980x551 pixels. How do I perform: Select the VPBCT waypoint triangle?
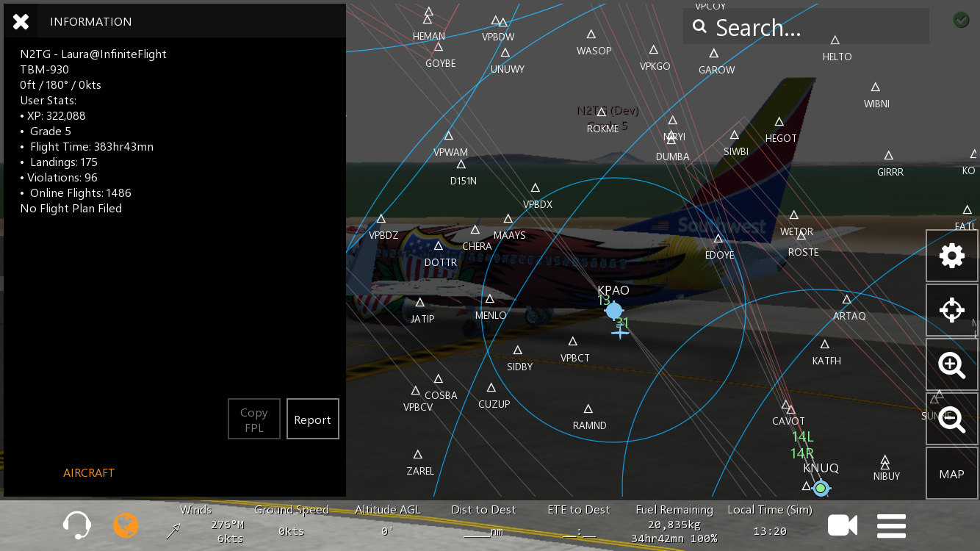[573, 341]
